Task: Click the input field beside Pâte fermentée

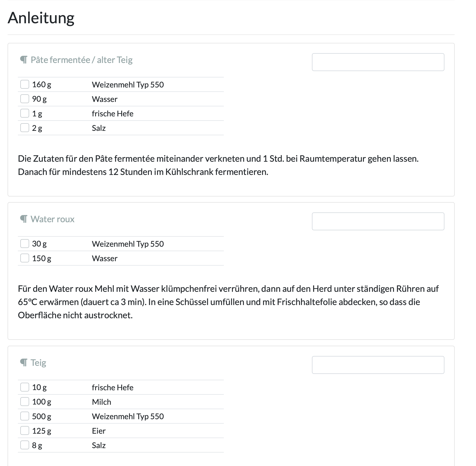Action: pyautogui.click(x=378, y=62)
